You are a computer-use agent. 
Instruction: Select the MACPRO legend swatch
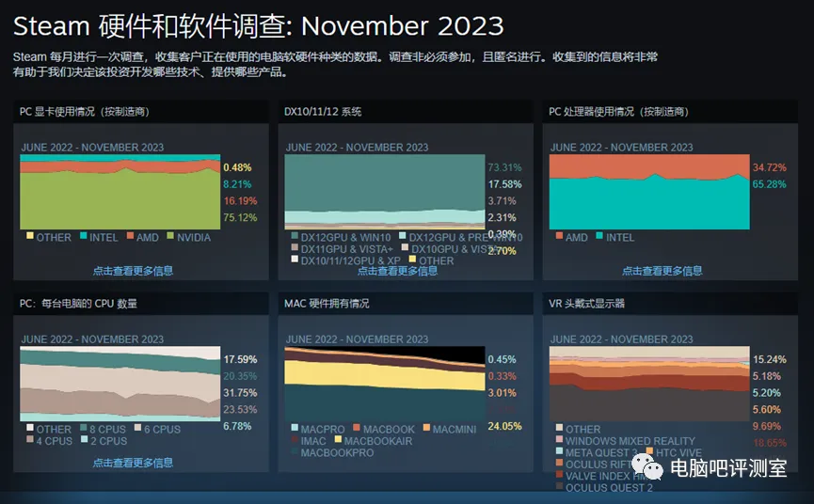pos(295,428)
